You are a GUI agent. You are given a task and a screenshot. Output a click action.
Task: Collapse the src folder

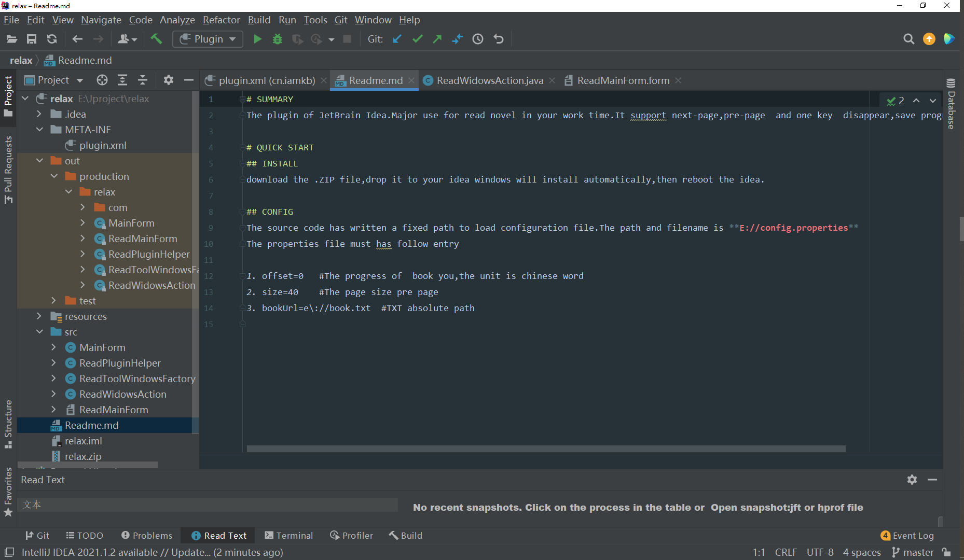(39, 332)
